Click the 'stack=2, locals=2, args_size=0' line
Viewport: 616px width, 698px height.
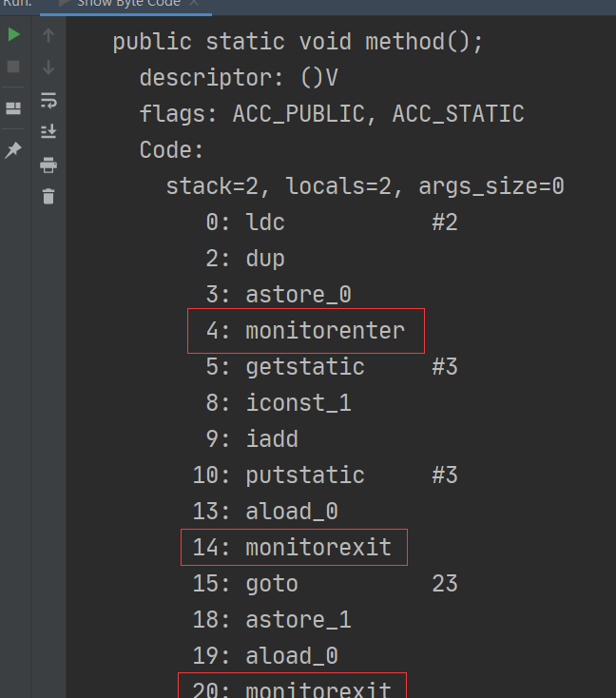(365, 186)
